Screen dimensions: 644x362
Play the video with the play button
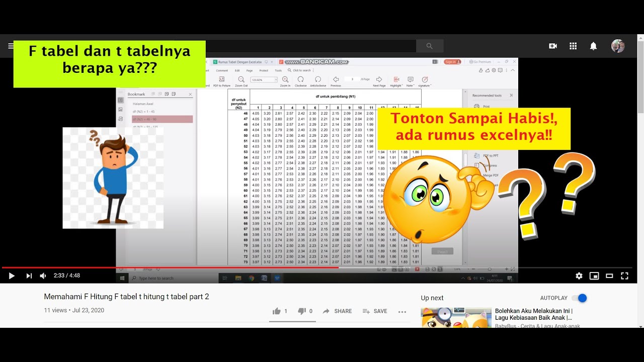click(x=12, y=276)
